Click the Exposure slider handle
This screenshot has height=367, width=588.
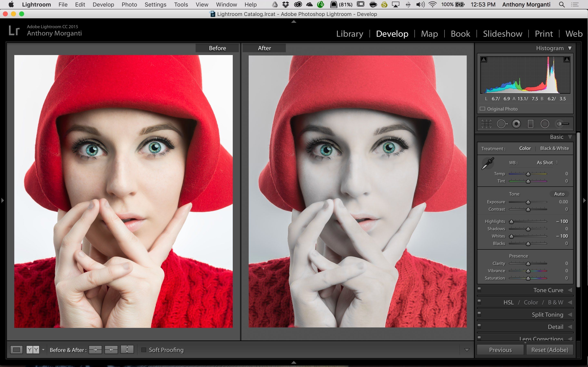pyautogui.click(x=528, y=202)
